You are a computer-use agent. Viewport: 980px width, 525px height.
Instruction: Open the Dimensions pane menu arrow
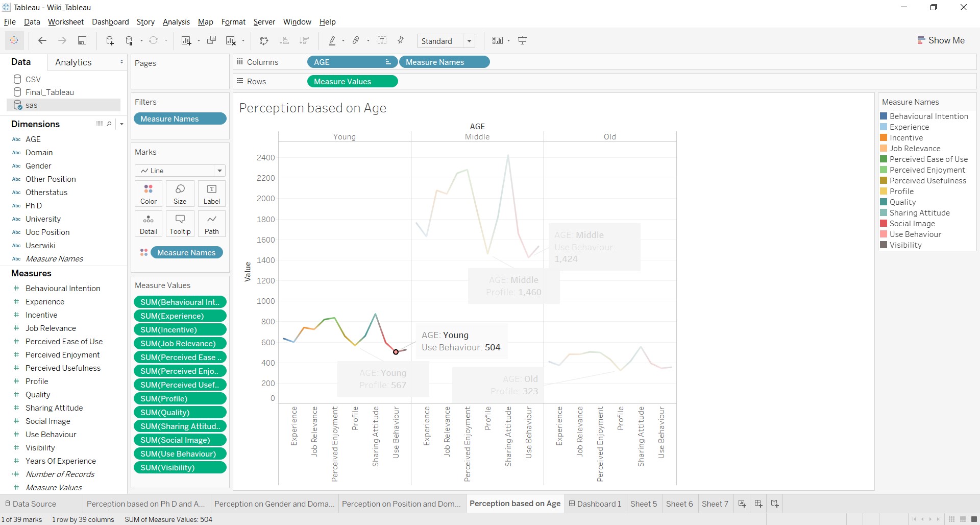click(x=121, y=124)
